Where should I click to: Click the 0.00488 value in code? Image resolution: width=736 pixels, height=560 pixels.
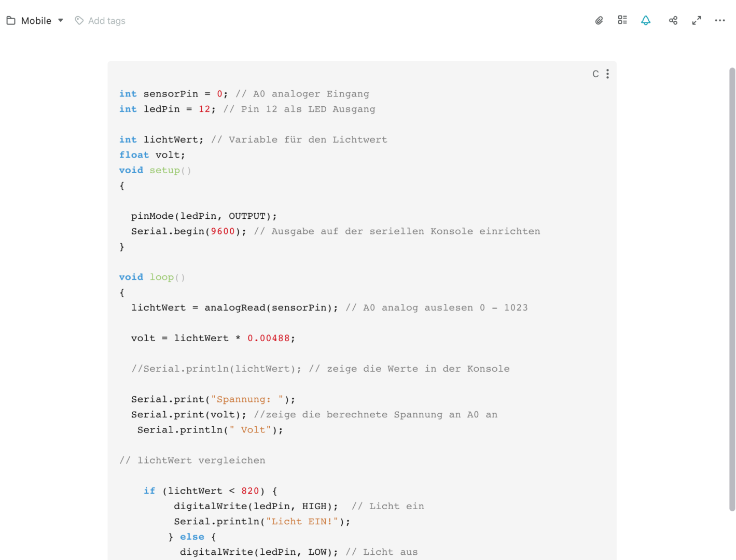pos(268,338)
